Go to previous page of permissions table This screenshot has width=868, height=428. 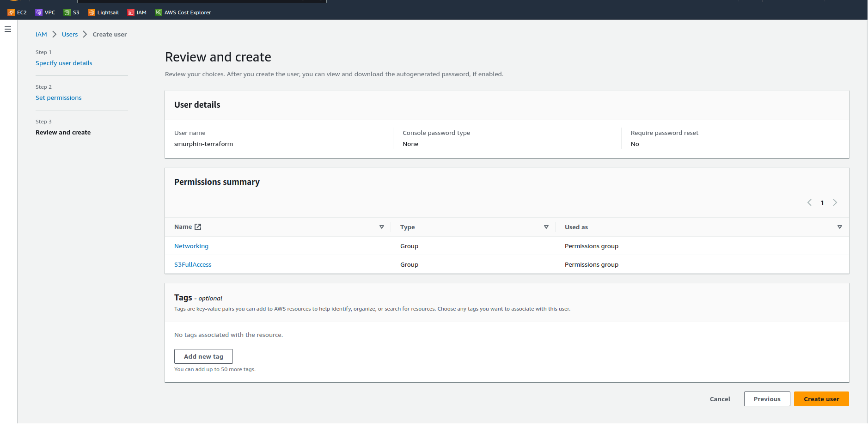(x=809, y=202)
